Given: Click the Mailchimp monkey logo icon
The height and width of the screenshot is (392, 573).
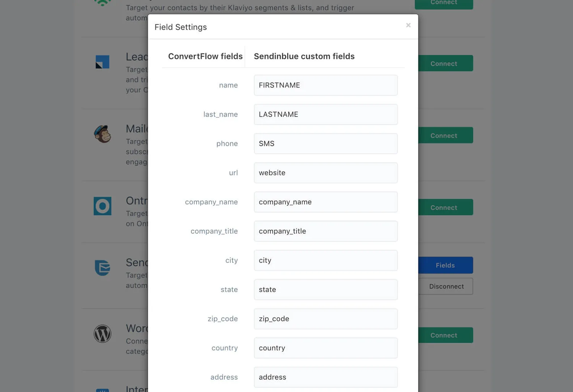Looking at the screenshot, I should (x=102, y=134).
